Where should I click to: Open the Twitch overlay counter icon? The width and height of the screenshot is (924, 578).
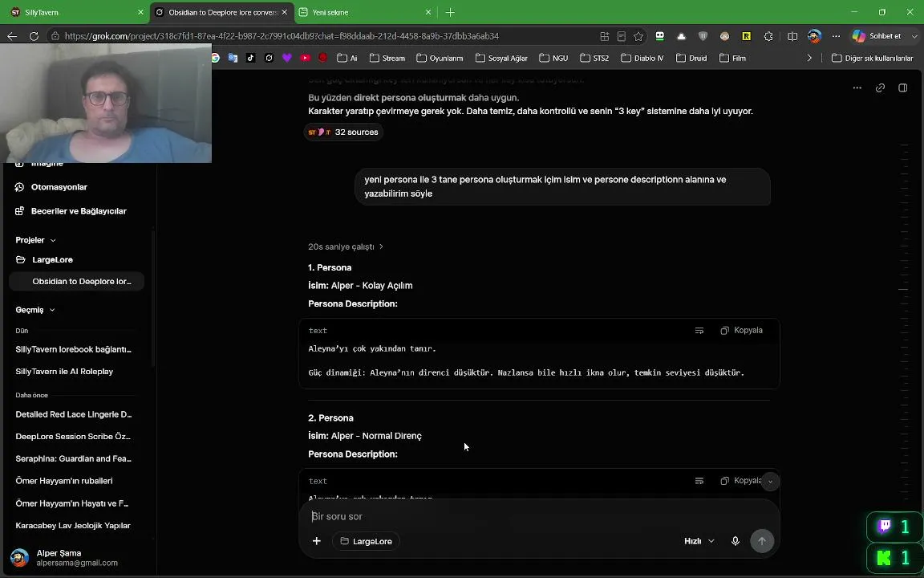pos(885,526)
